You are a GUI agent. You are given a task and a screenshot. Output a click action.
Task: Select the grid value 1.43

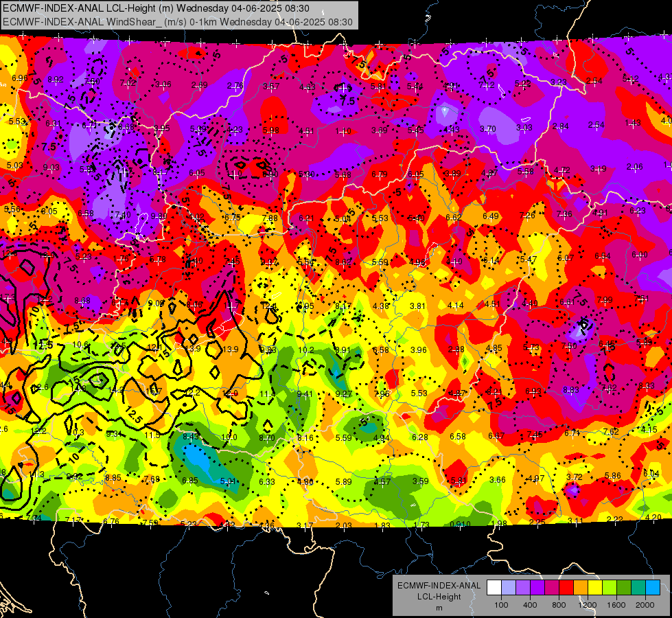point(633,123)
